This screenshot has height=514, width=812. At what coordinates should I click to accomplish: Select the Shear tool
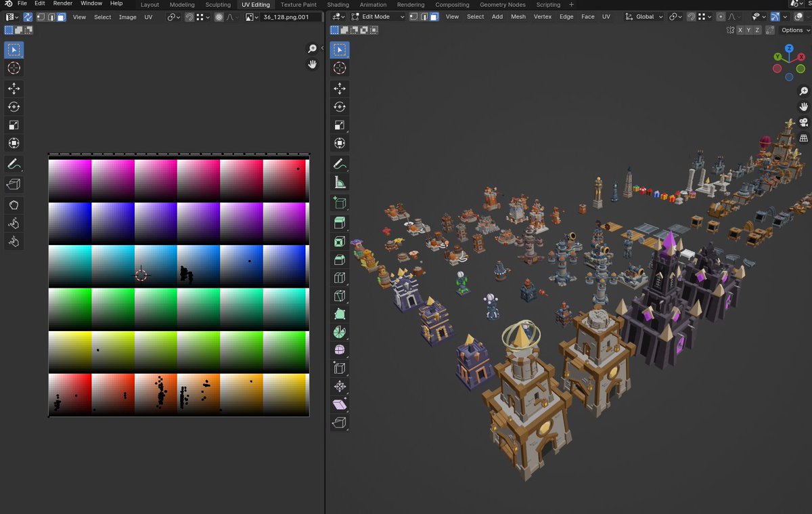pos(340,405)
